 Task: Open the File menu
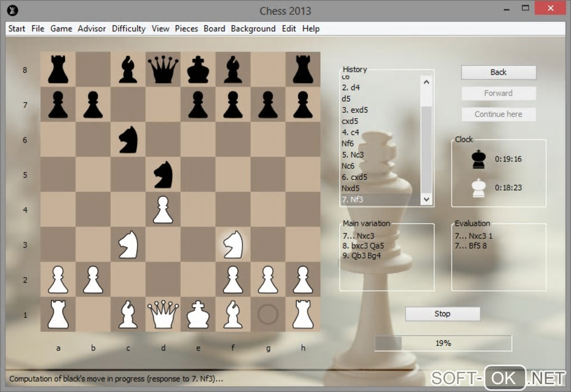pos(38,29)
